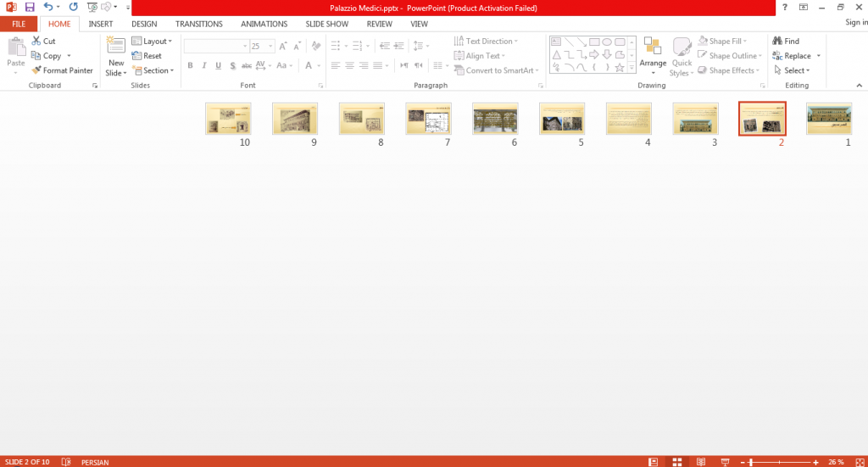Expand the Section dropdown menu

pos(153,70)
